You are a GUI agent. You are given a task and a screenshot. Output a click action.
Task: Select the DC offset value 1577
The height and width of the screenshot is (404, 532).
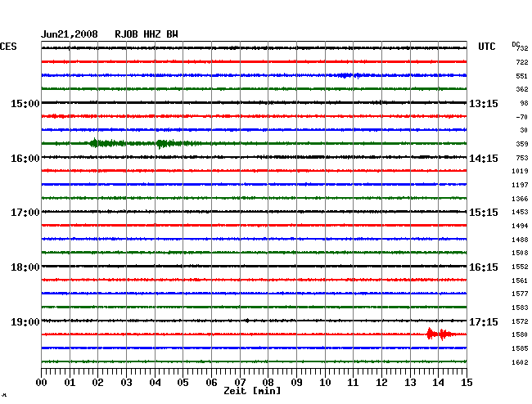click(520, 294)
